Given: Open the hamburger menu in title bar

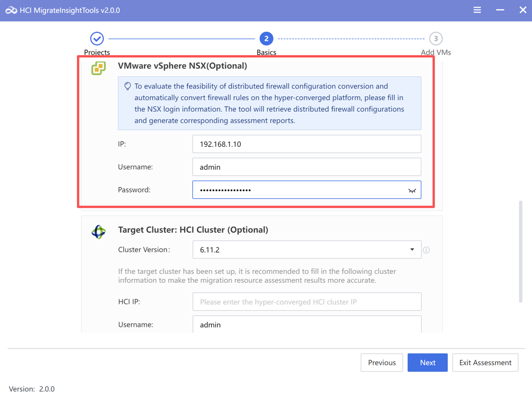Looking at the screenshot, I should [x=477, y=10].
